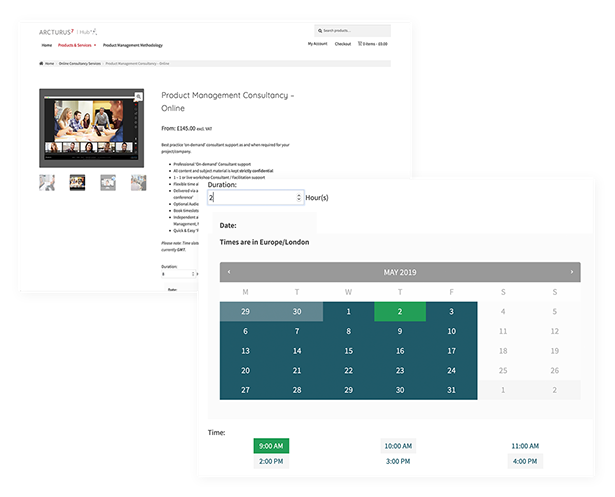
Task: Go to next month in calendar
Action: [x=572, y=272]
